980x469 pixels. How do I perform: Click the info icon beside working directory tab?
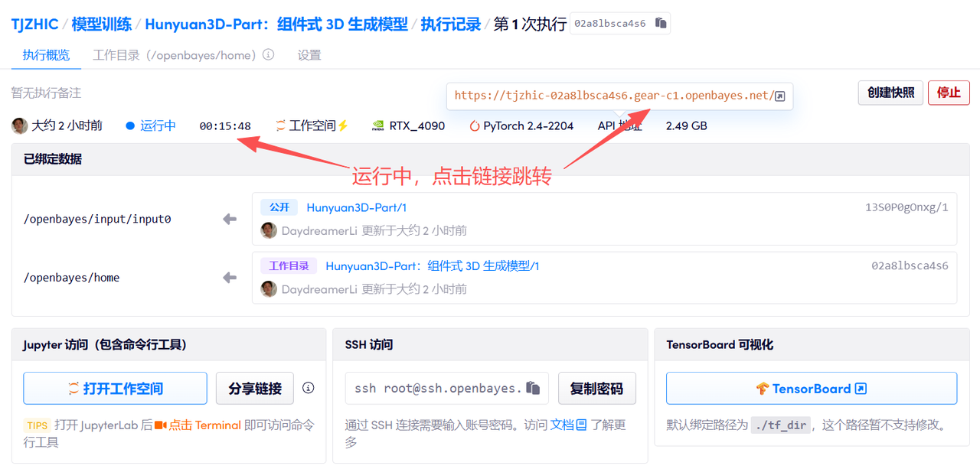[269, 55]
